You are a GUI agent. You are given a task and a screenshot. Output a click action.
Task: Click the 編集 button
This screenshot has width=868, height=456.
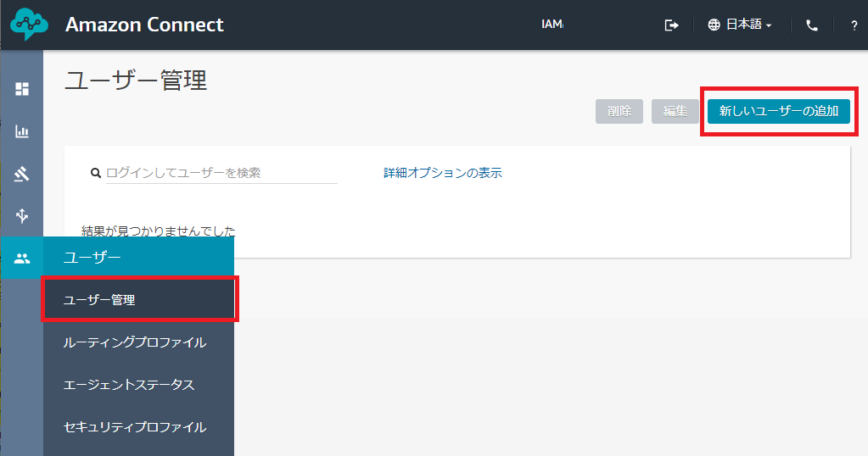tap(675, 111)
